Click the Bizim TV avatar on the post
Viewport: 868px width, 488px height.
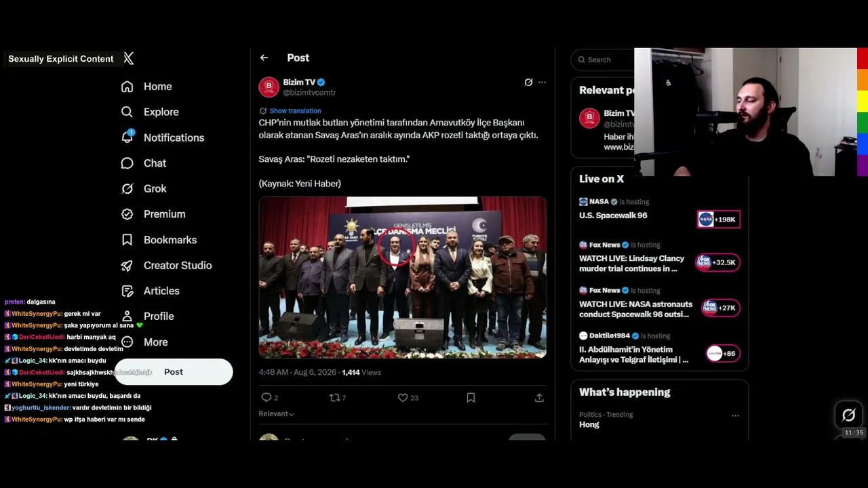tap(269, 87)
